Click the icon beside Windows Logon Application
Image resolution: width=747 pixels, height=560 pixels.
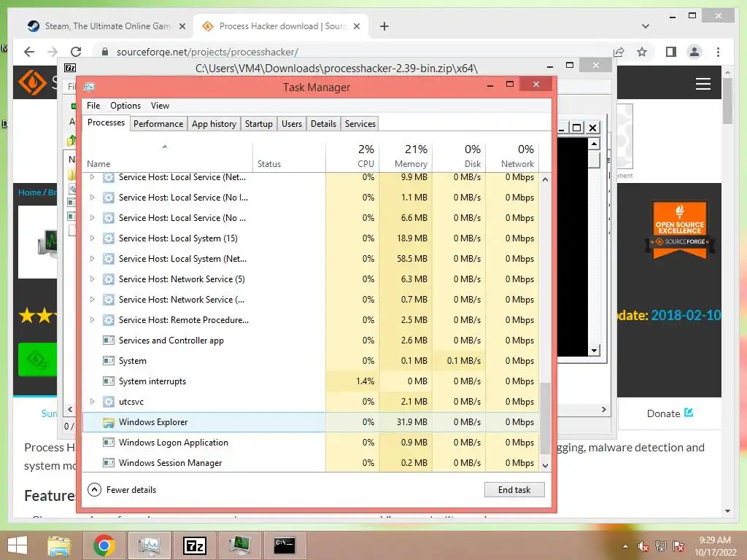coord(109,443)
